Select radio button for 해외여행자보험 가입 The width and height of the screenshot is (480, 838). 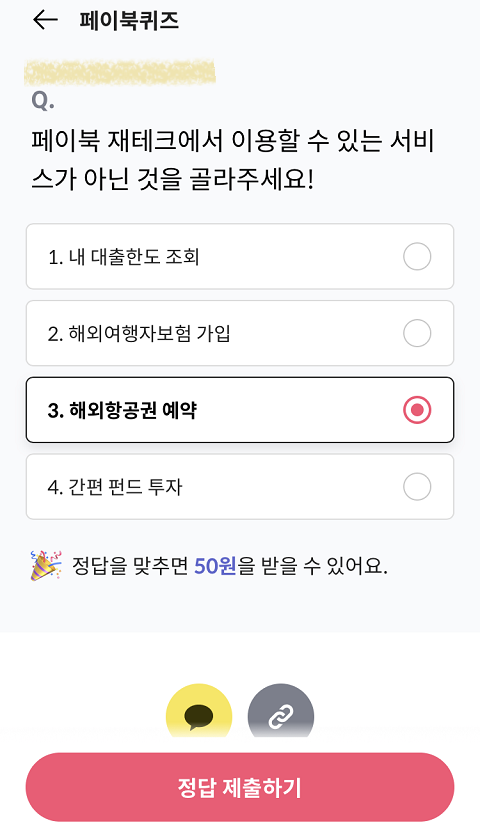click(x=417, y=333)
